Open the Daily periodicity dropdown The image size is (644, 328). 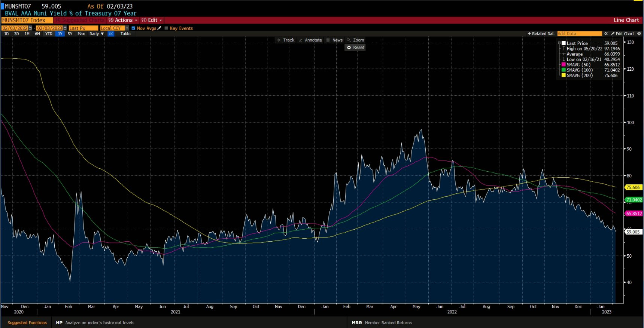(97, 34)
